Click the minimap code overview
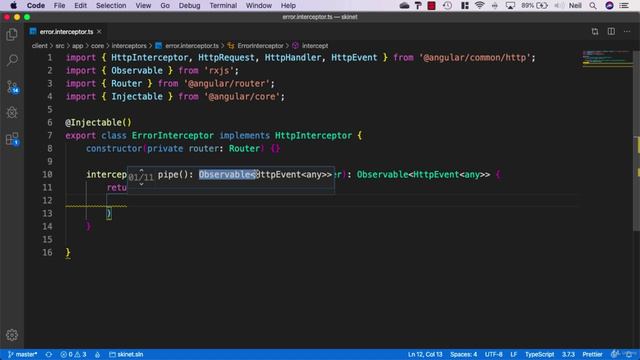Image resolution: width=640 pixels, height=360 pixels. point(607,59)
